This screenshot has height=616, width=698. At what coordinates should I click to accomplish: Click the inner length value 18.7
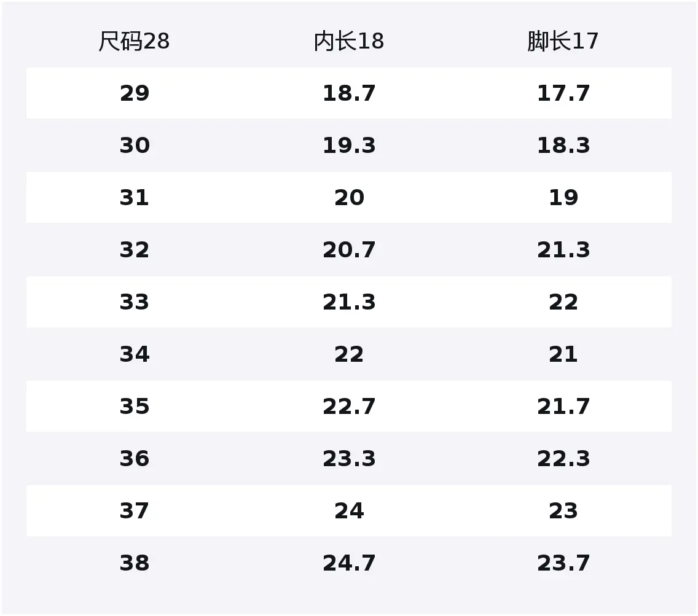click(x=349, y=93)
